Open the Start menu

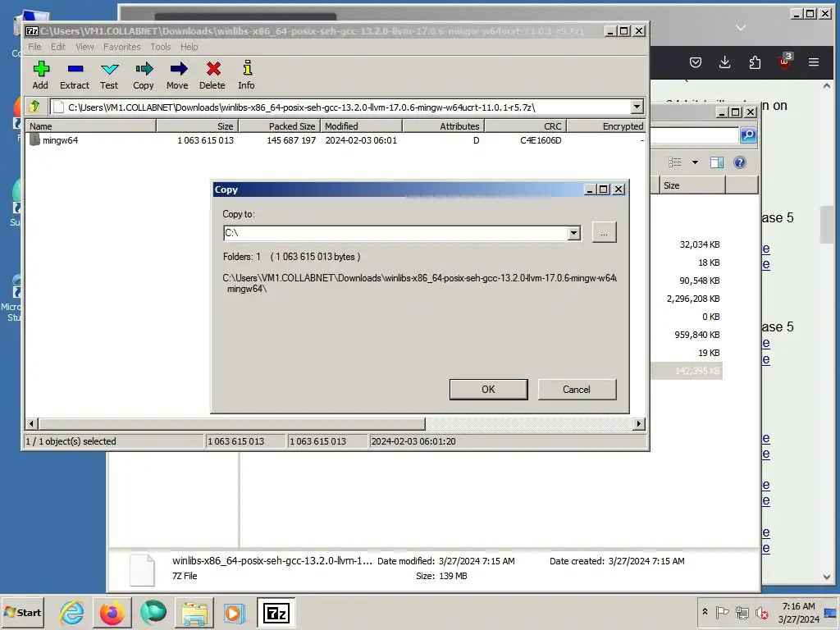point(22,612)
